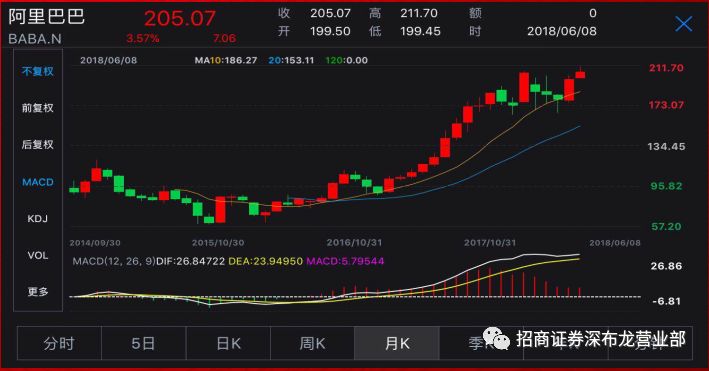Click the 收 closing value 205.07

[x=330, y=13]
